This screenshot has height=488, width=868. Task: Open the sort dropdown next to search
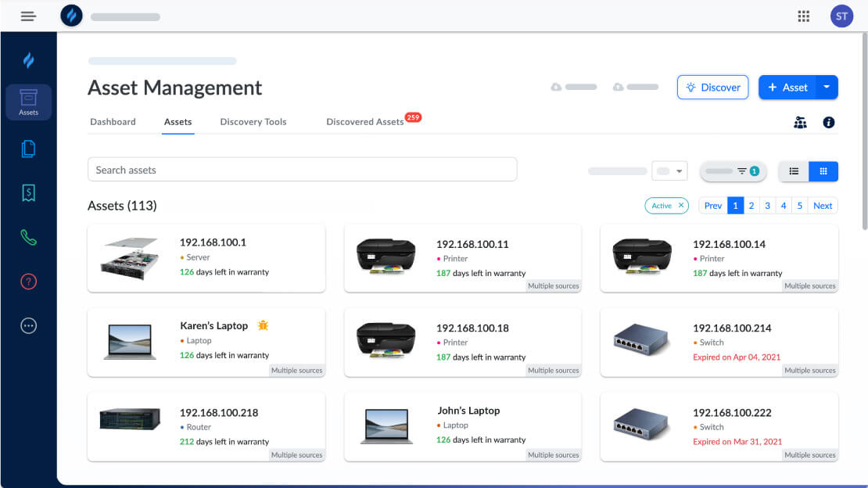669,171
